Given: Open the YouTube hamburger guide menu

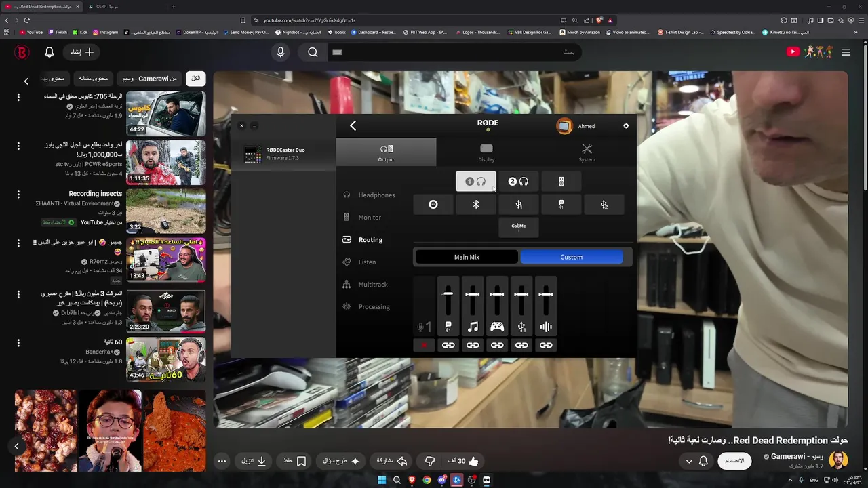Looking at the screenshot, I should (x=846, y=52).
